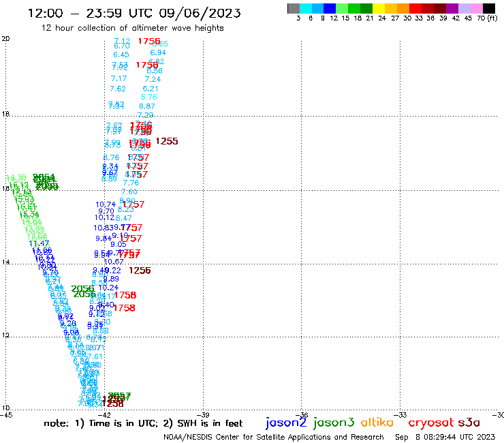Click the "6.21" wave height value
Screen dimensions: 504x443
tap(151, 89)
